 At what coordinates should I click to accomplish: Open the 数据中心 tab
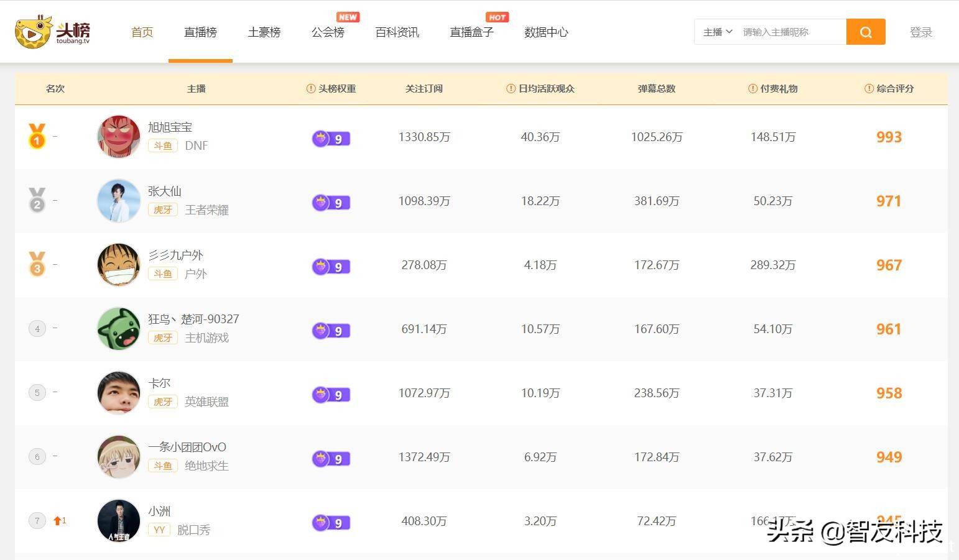(x=546, y=32)
